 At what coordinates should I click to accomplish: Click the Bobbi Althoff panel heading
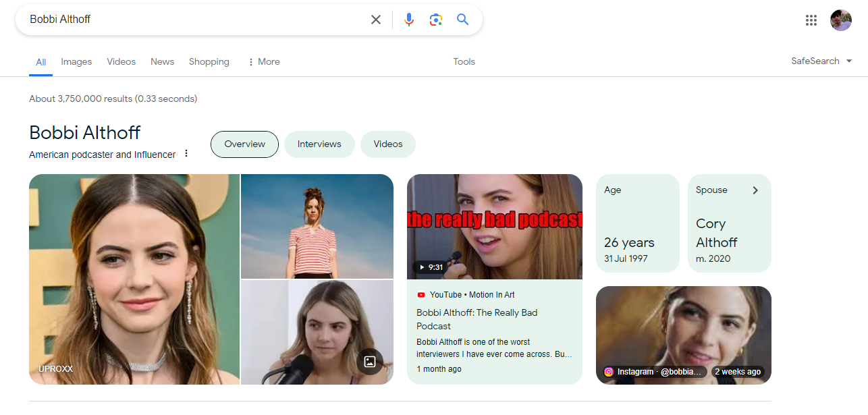pos(85,132)
